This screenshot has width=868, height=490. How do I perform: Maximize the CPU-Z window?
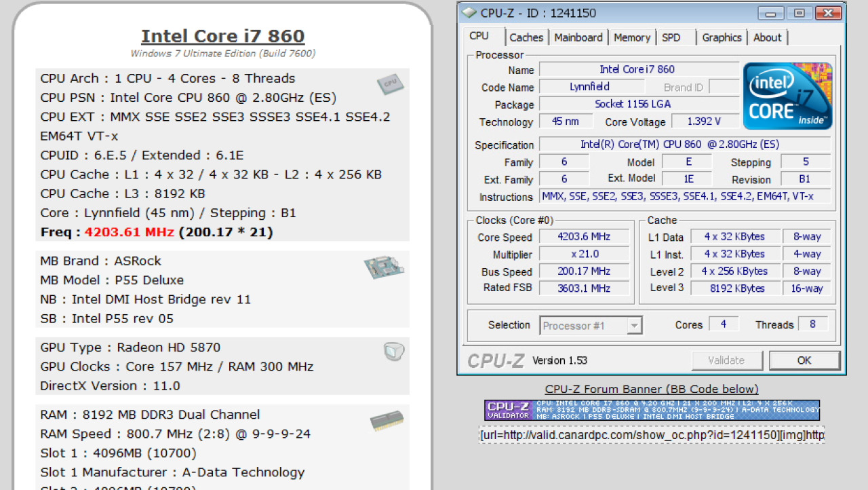800,13
